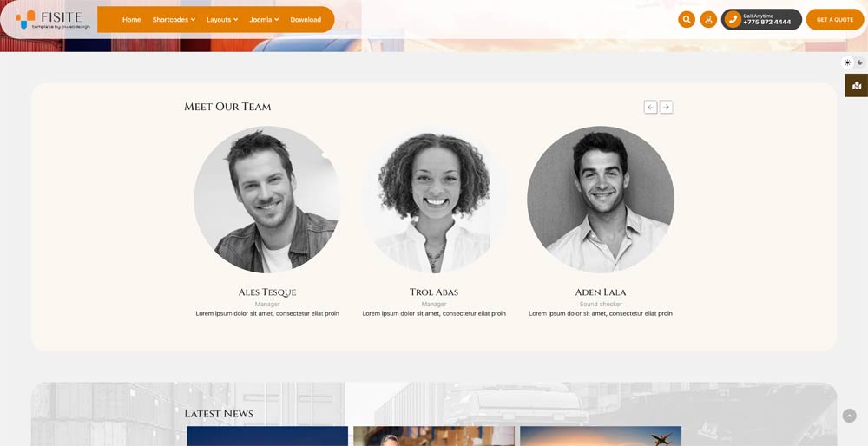Image resolution: width=868 pixels, height=446 pixels.
Task: Click the Get A Quote button
Action: pos(835,19)
